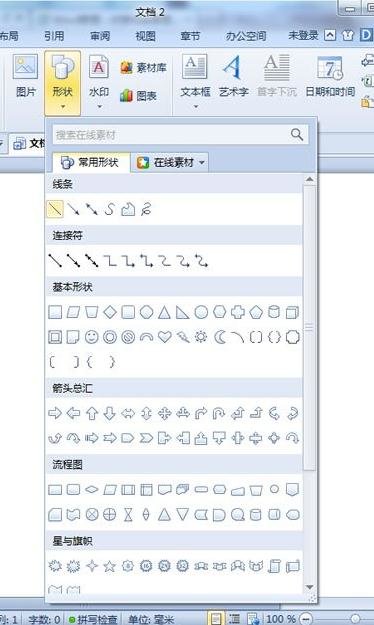Open the 审阅 ribbon tab
The width and height of the screenshot is (374, 625).
[x=100, y=36]
